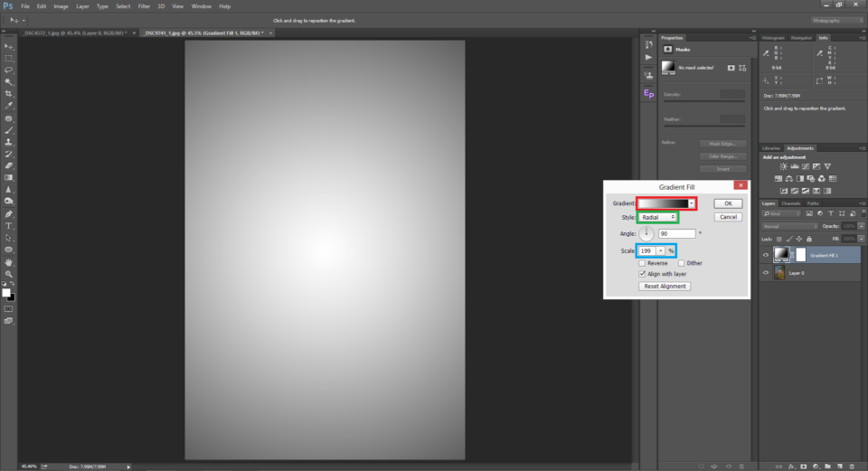Screen dimensions: 868x471
Task: Click the purple EP panel icon
Action: tap(648, 93)
